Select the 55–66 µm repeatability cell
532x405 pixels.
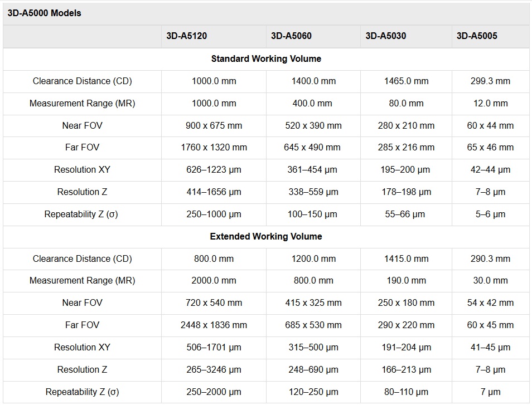(406, 214)
